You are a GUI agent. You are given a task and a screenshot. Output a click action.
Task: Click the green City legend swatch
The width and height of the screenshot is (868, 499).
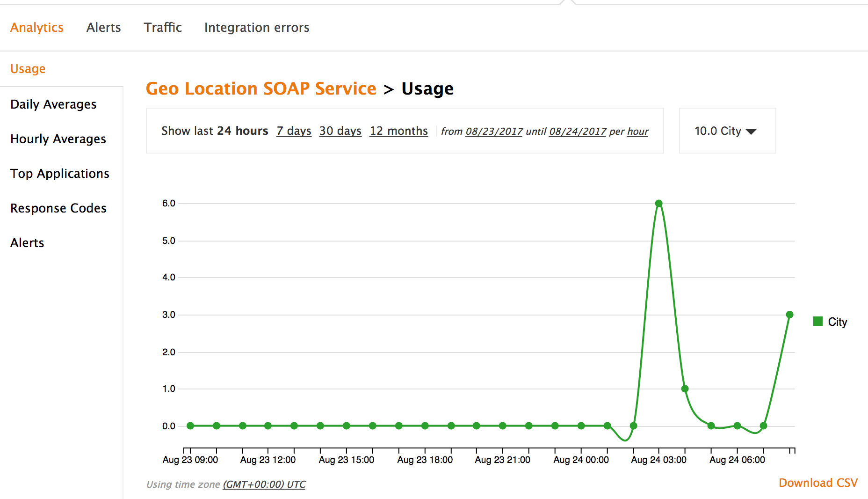coord(818,321)
